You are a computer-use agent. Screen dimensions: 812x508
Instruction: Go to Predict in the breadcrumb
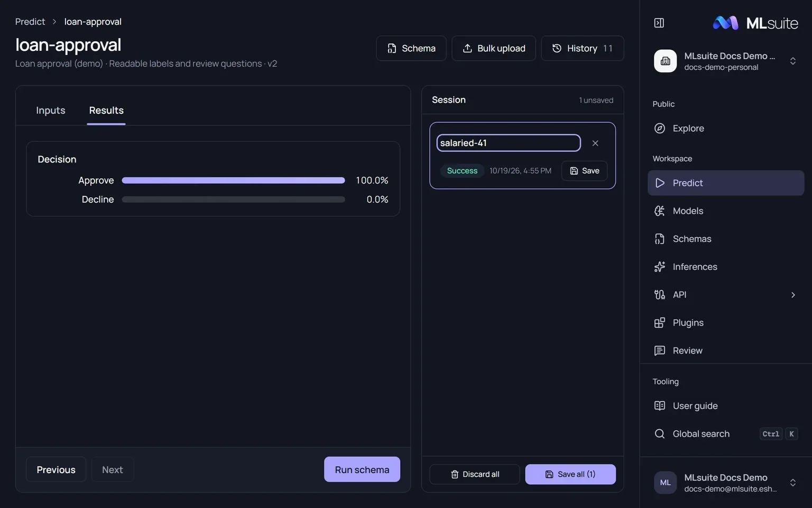click(30, 22)
